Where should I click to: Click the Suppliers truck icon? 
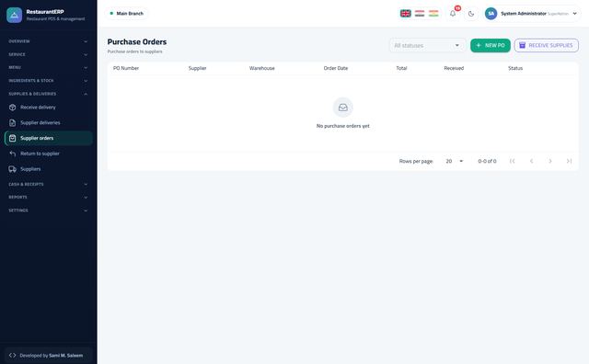coord(12,169)
